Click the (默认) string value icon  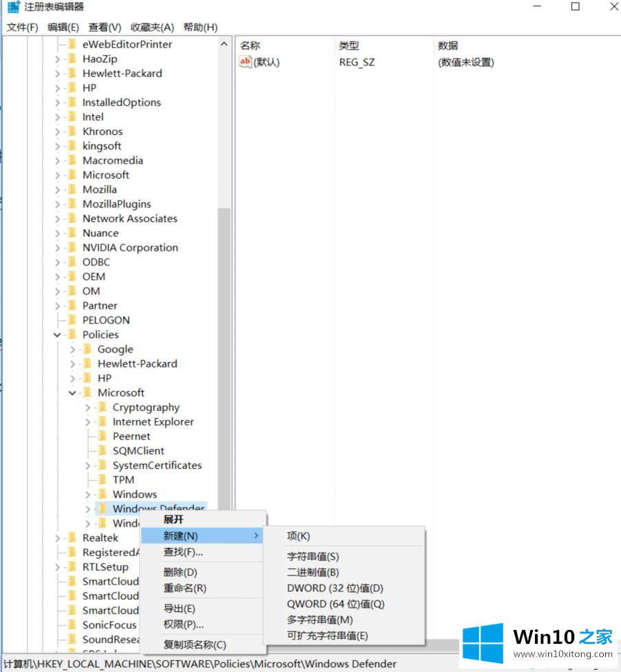(245, 62)
